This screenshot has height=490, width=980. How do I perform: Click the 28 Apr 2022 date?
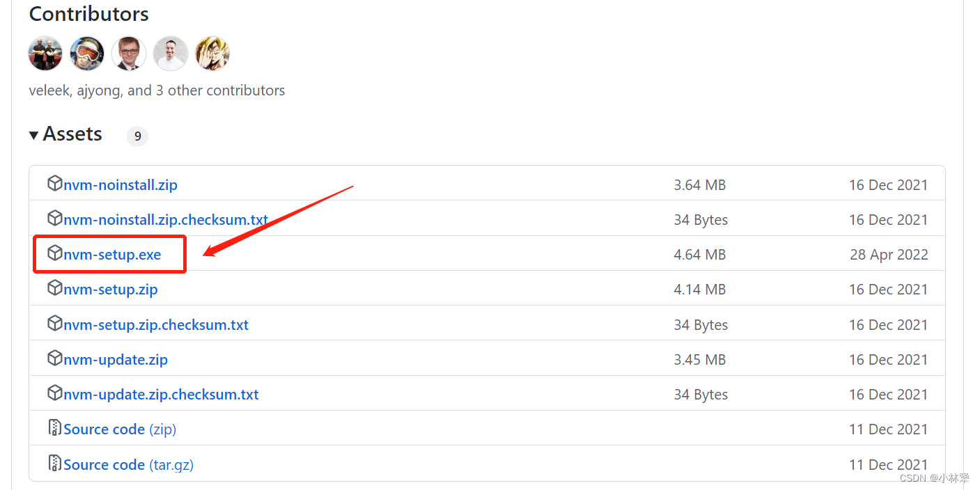889,255
